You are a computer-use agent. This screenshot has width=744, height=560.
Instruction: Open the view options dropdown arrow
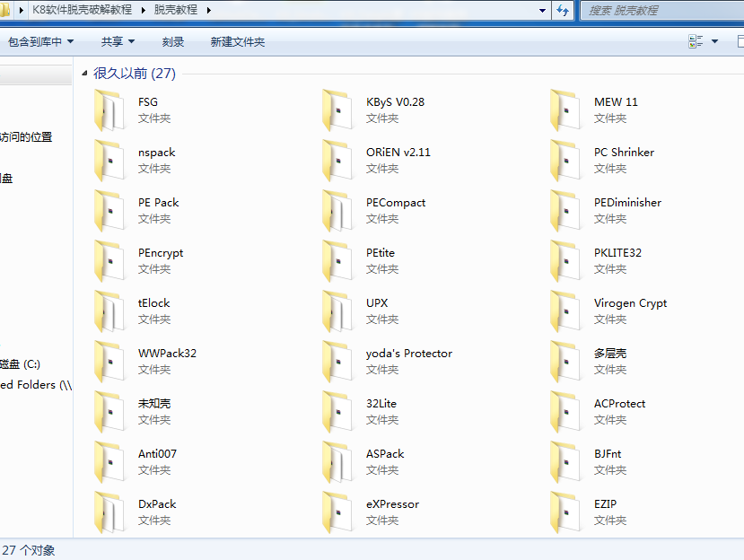click(714, 41)
